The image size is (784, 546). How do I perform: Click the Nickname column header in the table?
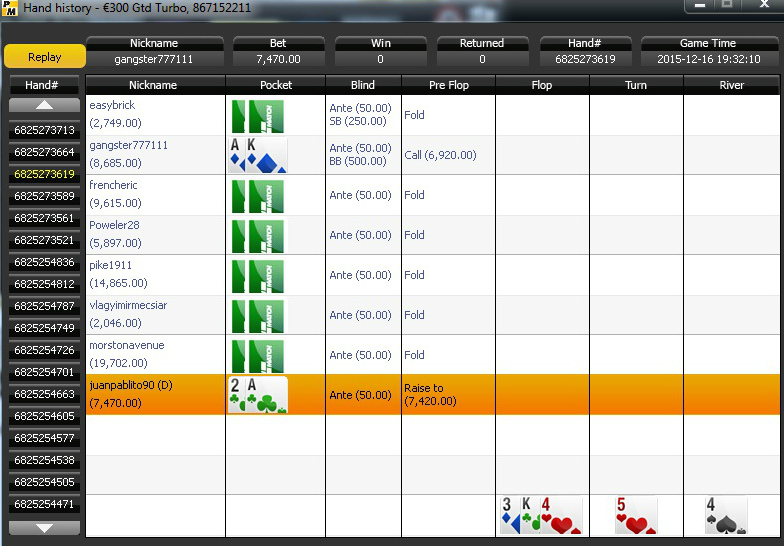point(156,85)
